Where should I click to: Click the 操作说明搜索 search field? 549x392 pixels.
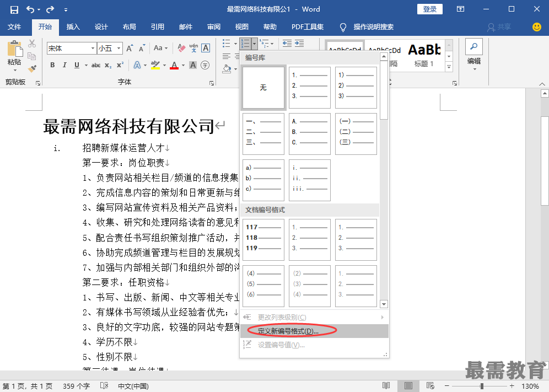tap(373, 27)
